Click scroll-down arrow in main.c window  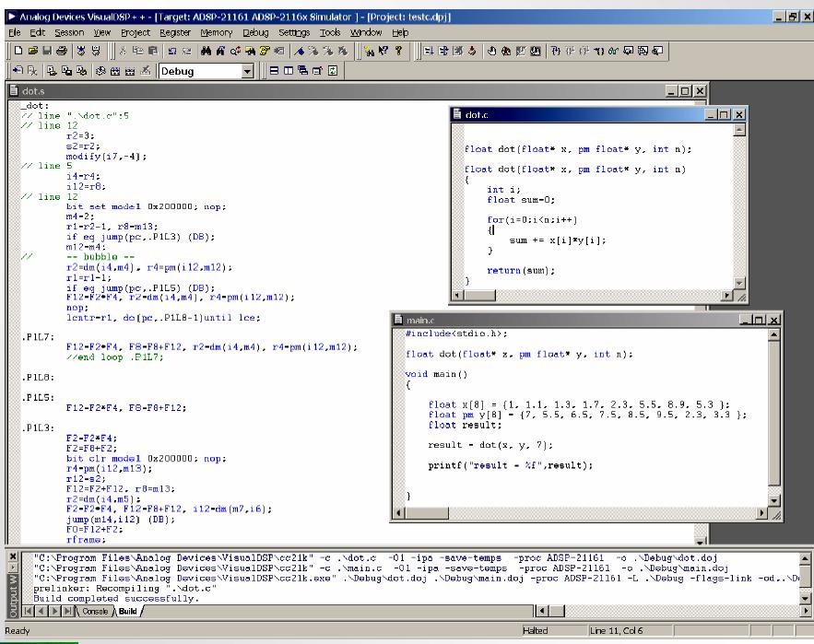point(773,501)
